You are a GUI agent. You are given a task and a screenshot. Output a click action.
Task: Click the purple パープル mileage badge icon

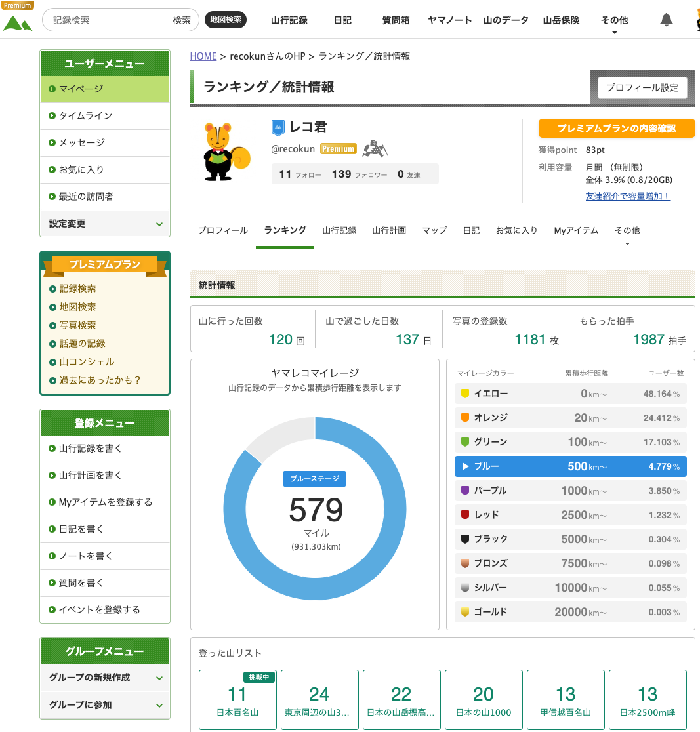click(x=465, y=490)
